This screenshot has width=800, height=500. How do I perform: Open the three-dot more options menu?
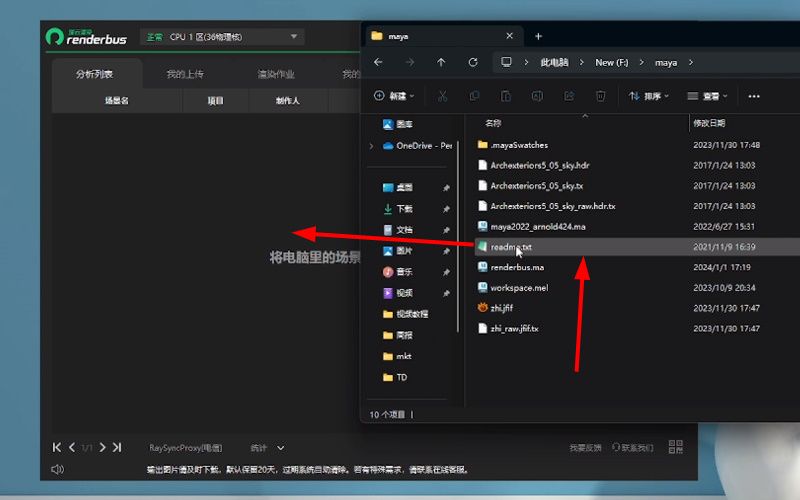(754, 96)
